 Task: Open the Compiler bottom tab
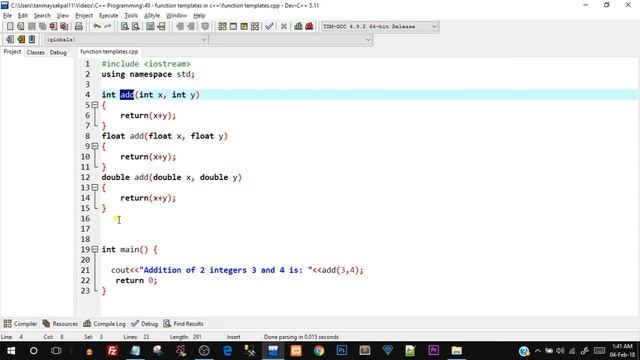[20, 324]
